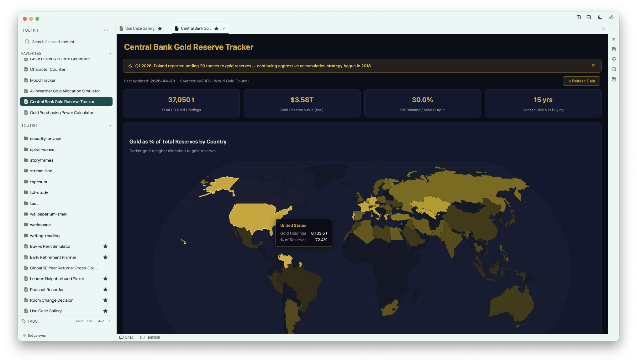Close the Central Bank Go... tab
The width and height of the screenshot is (637, 364).
point(224,29)
